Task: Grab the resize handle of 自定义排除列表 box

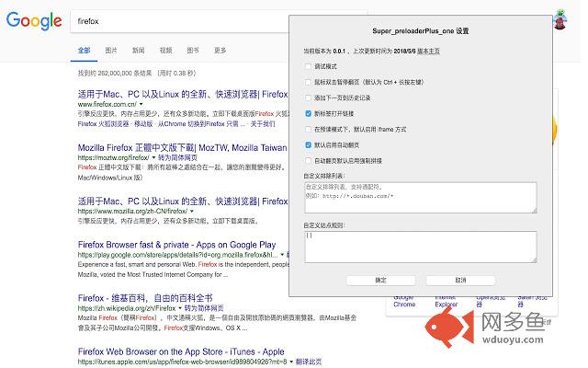Action: pyautogui.click(x=535, y=211)
